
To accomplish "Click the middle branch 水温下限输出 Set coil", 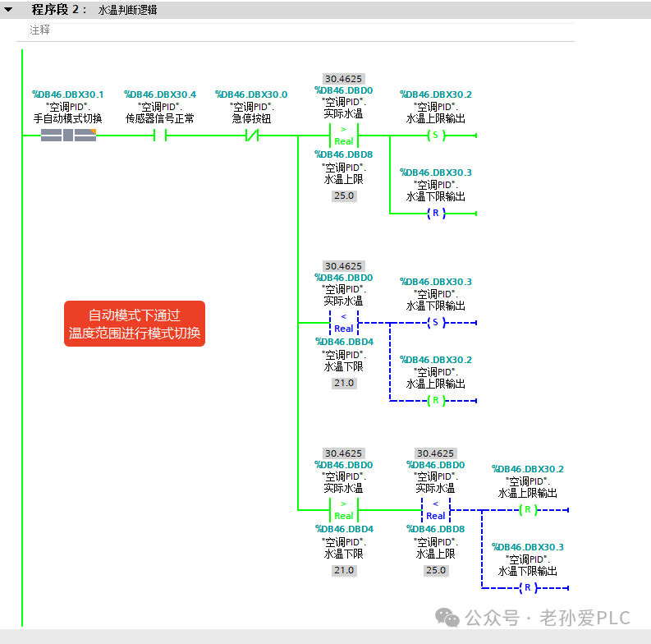I will click(x=436, y=323).
